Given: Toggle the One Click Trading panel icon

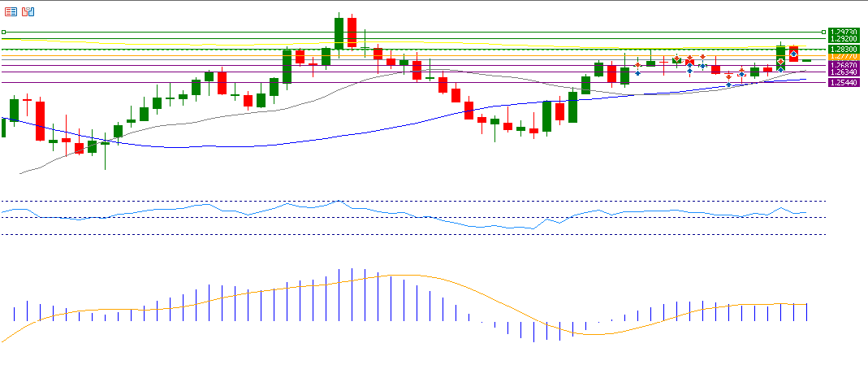Looking at the screenshot, I should coord(12,12).
